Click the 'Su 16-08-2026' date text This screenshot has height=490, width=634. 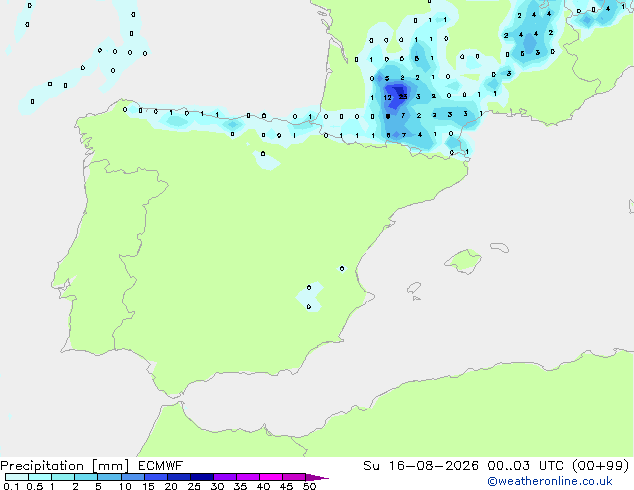(x=421, y=466)
